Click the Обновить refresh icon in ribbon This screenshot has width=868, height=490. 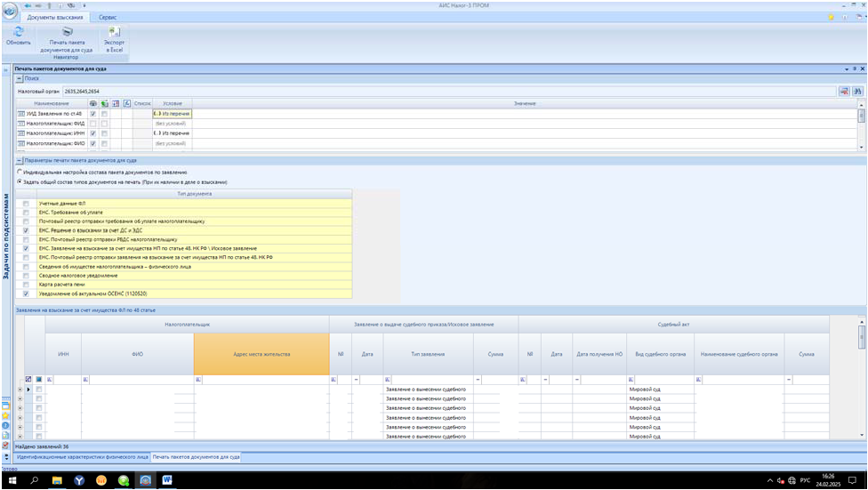18,31
